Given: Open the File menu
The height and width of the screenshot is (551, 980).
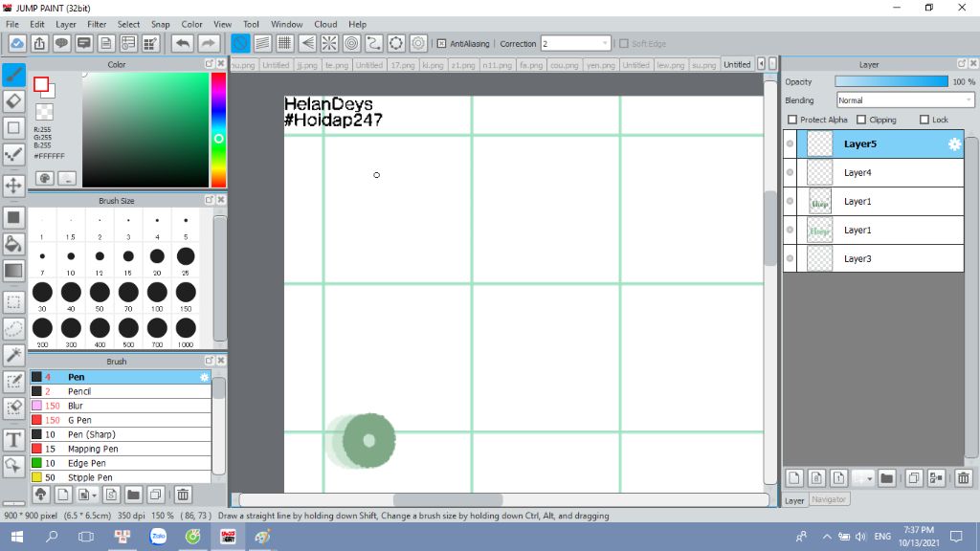Looking at the screenshot, I should click(11, 24).
